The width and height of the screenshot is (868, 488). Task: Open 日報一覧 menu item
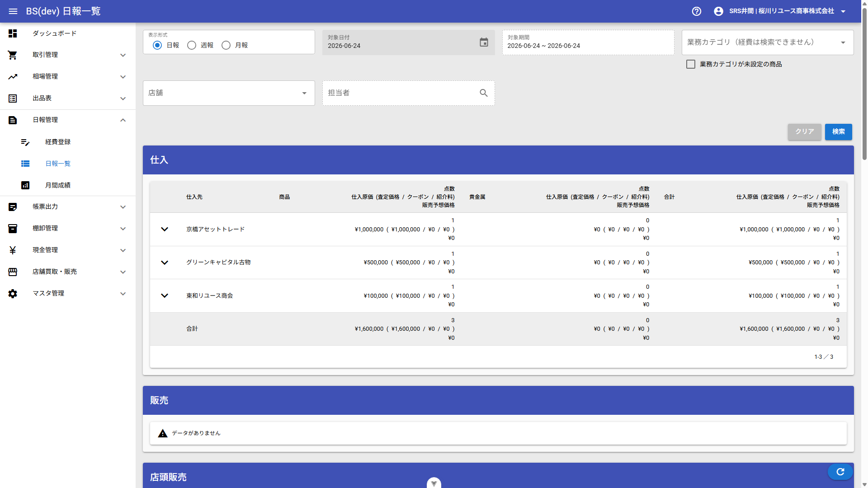pyautogui.click(x=68, y=164)
